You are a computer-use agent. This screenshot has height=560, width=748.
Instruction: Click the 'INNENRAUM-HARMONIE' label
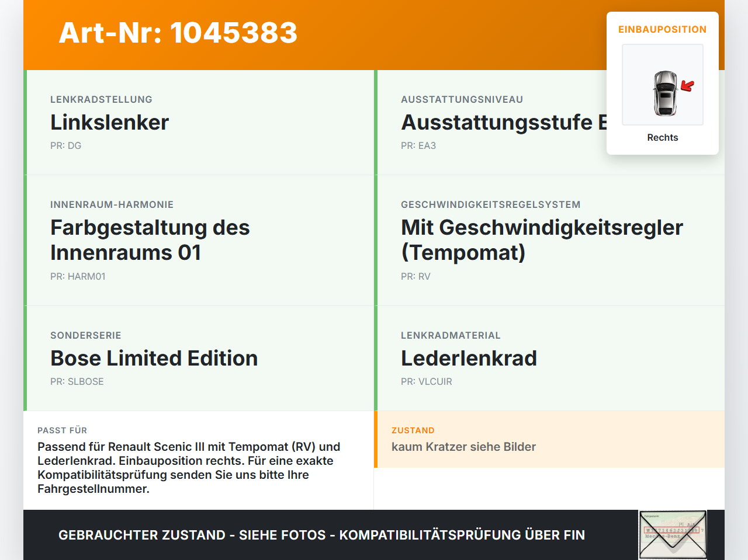[112, 205]
